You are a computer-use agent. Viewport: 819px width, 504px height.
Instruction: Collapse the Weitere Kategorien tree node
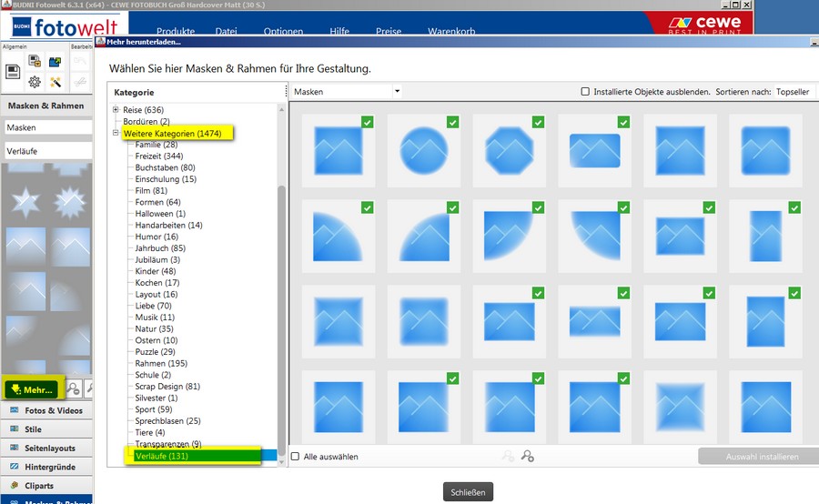pyautogui.click(x=116, y=134)
